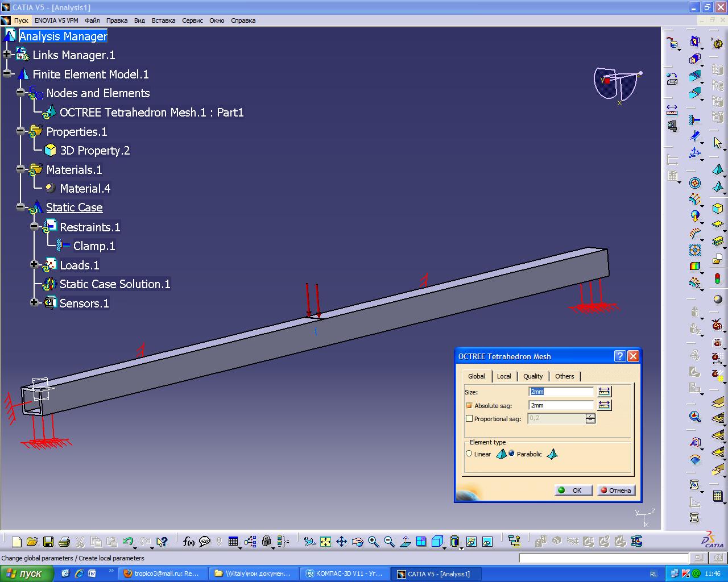The width and height of the screenshot is (728, 582).
Task: Open the Пуск menu in menu bar
Action: (x=21, y=20)
